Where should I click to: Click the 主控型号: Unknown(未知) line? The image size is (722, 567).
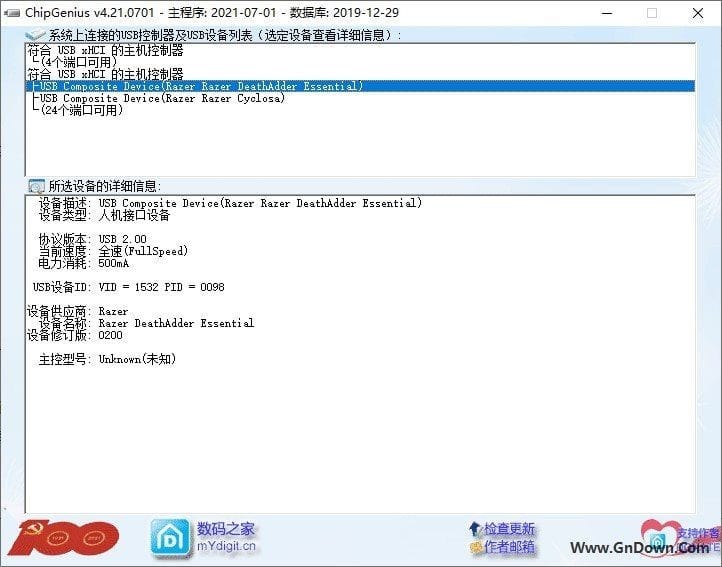(107, 359)
